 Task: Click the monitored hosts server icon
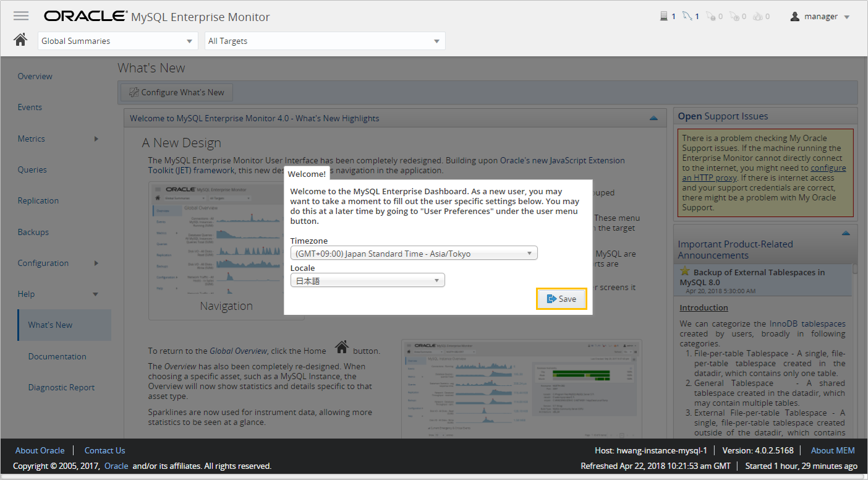click(x=664, y=17)
